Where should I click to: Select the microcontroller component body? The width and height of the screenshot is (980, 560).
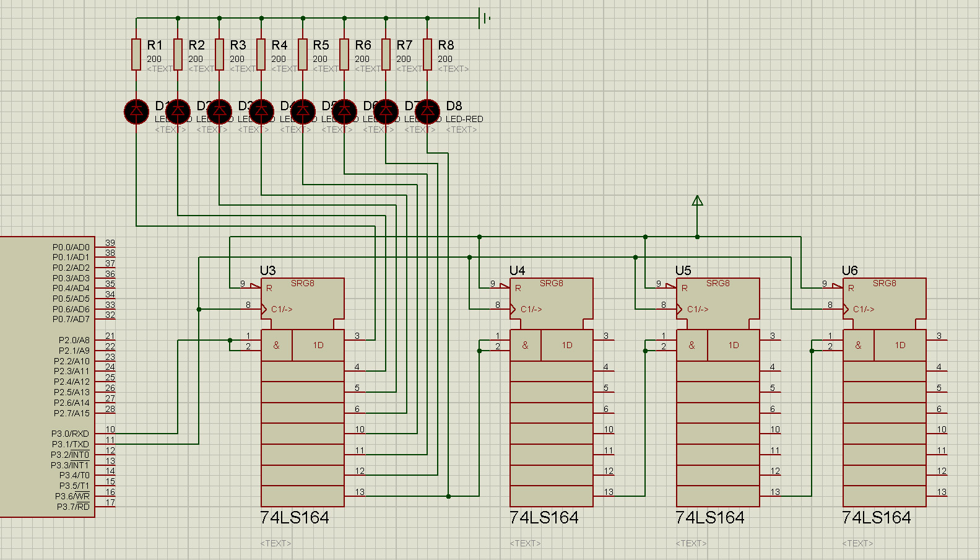click(47, 377)
